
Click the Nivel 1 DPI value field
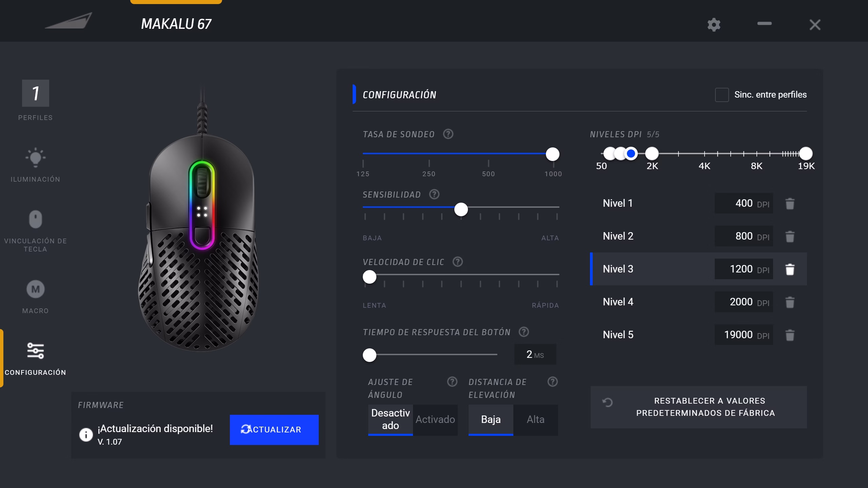point(744,203)
